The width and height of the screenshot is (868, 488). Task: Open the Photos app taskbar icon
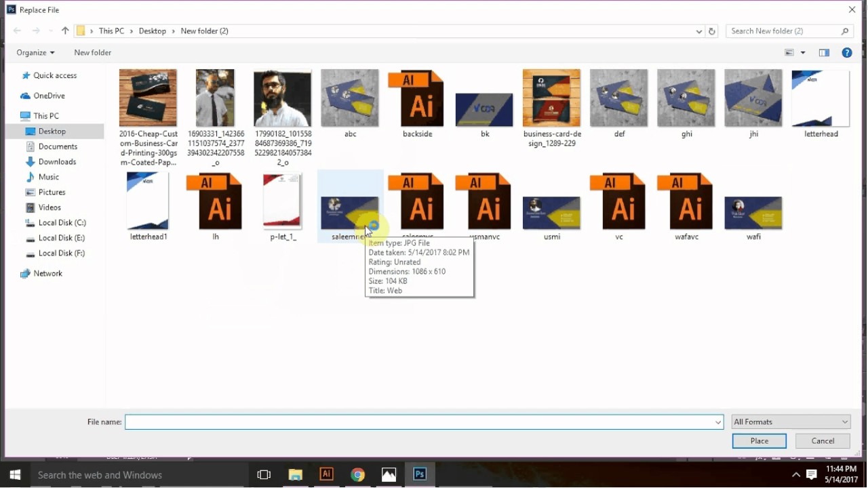coord(389,475)
